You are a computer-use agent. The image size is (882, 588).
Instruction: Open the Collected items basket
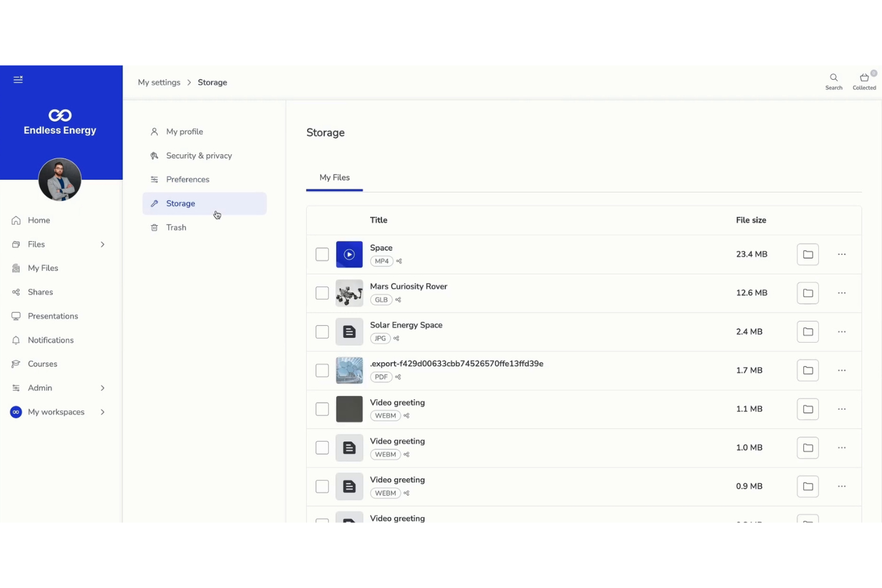[864, 78]
